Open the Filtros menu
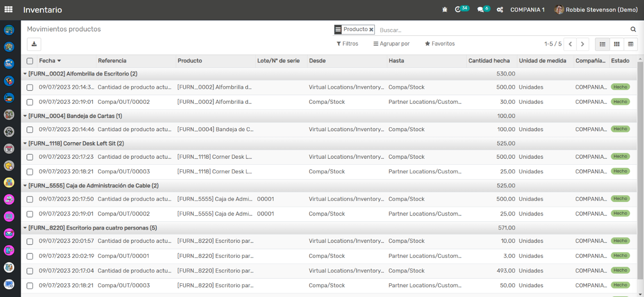Image resolution: width=644 pixels, height=297 pixels. [347, 44]
